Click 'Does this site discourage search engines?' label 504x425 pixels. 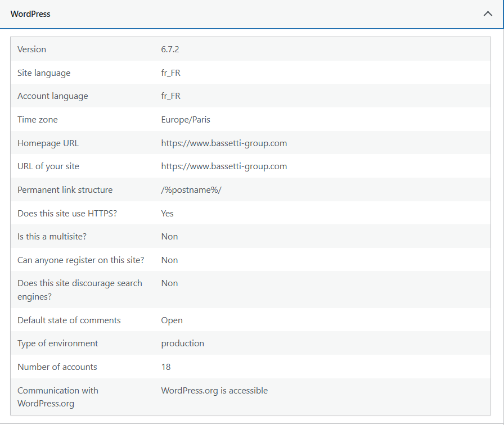(x=79, y=290)
